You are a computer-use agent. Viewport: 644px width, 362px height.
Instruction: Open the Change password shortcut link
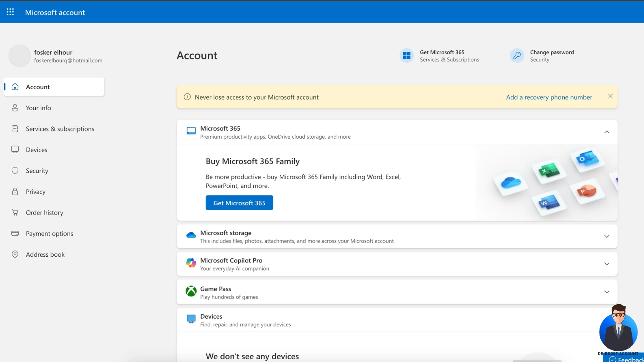click(x=542, y=56)
